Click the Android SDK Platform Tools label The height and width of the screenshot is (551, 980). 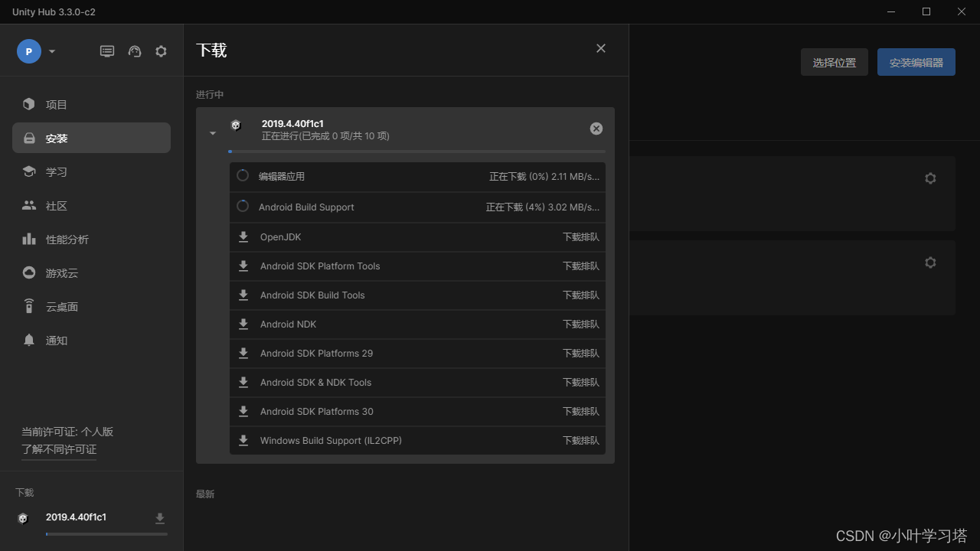[x=320, y=266]
